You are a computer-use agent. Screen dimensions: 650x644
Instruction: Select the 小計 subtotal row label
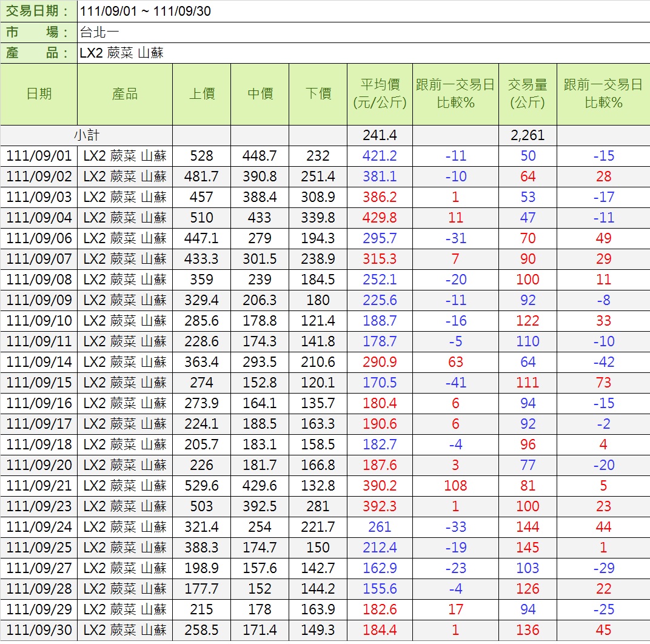click(x=86, y=135)
